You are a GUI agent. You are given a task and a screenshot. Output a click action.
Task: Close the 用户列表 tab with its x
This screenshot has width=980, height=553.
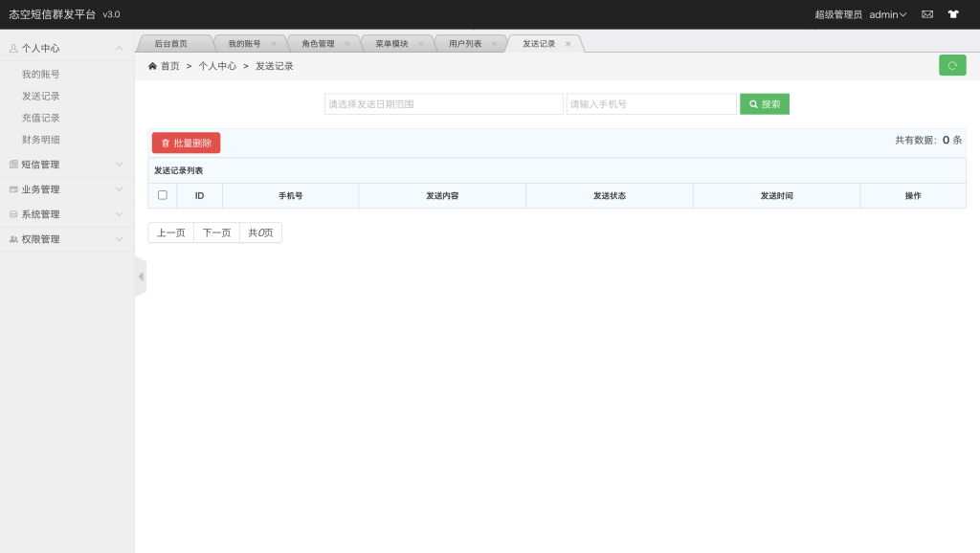497,43
